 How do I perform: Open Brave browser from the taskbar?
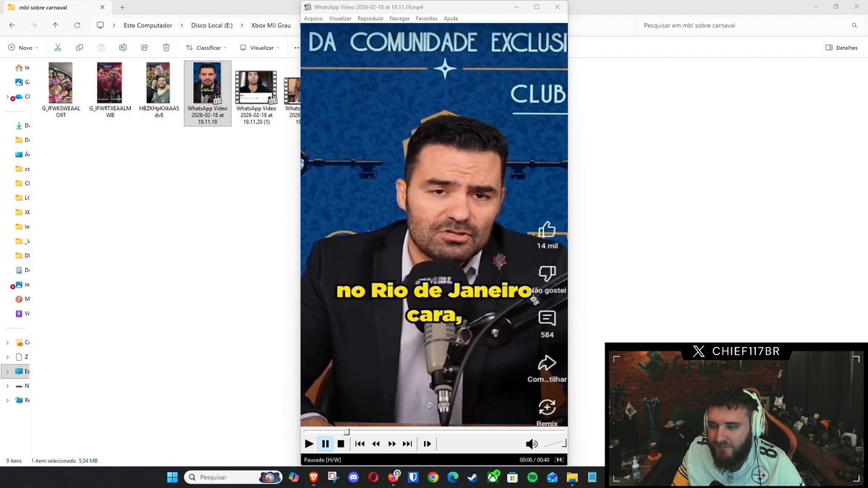(x=313, y=477)
